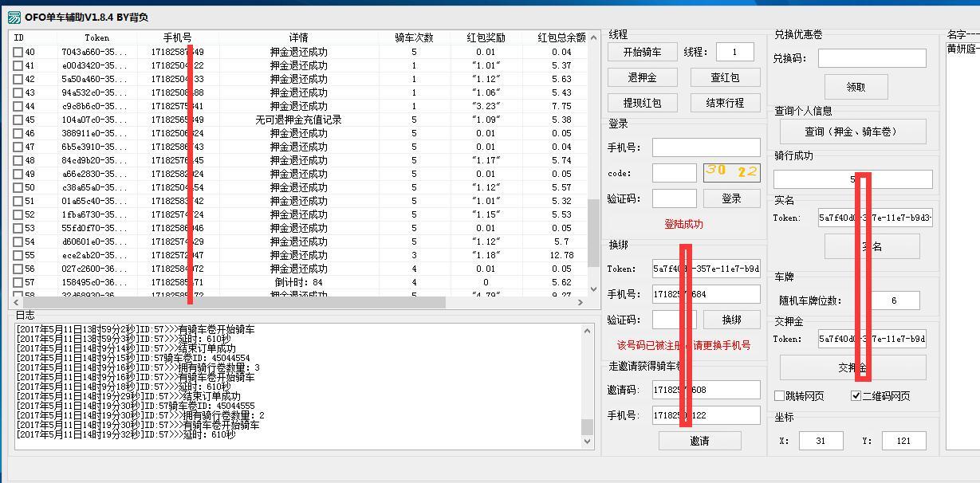This screenshot has width=980, height=483.
Task: Focus the 交押金 Token input field
Action: [872, 339]
